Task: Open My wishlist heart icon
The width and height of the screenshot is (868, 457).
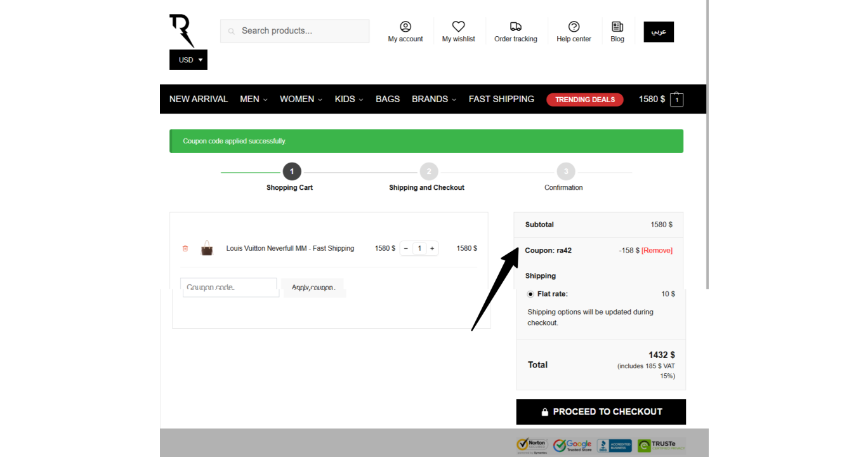Action: [458, 27]
